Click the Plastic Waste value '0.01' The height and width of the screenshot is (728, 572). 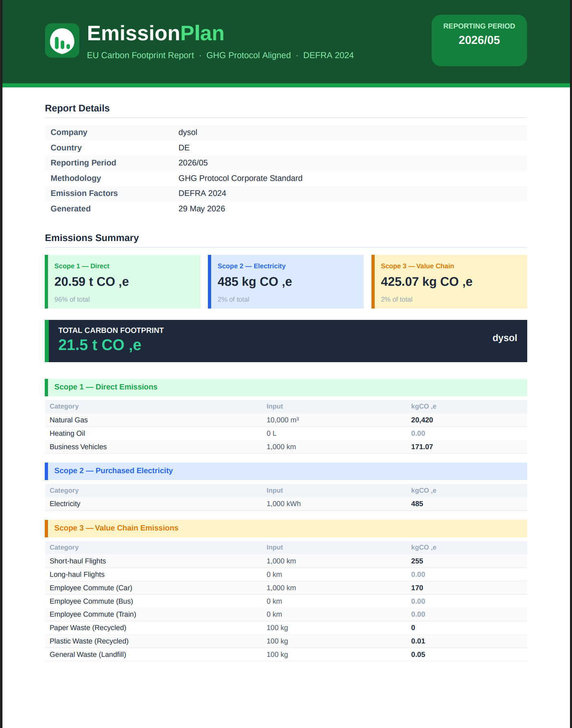tap(418, 641)
